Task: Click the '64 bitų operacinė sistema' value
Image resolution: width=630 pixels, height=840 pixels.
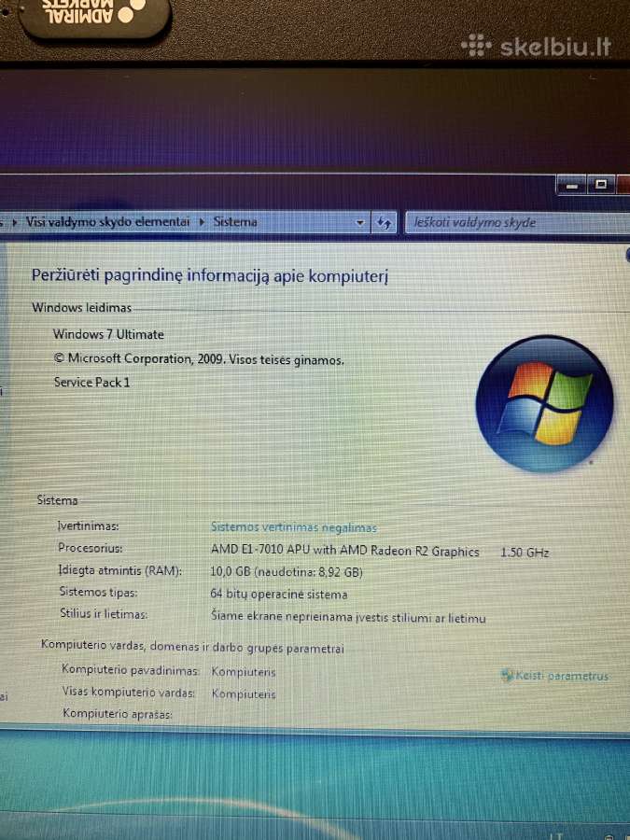Action: 278,595
